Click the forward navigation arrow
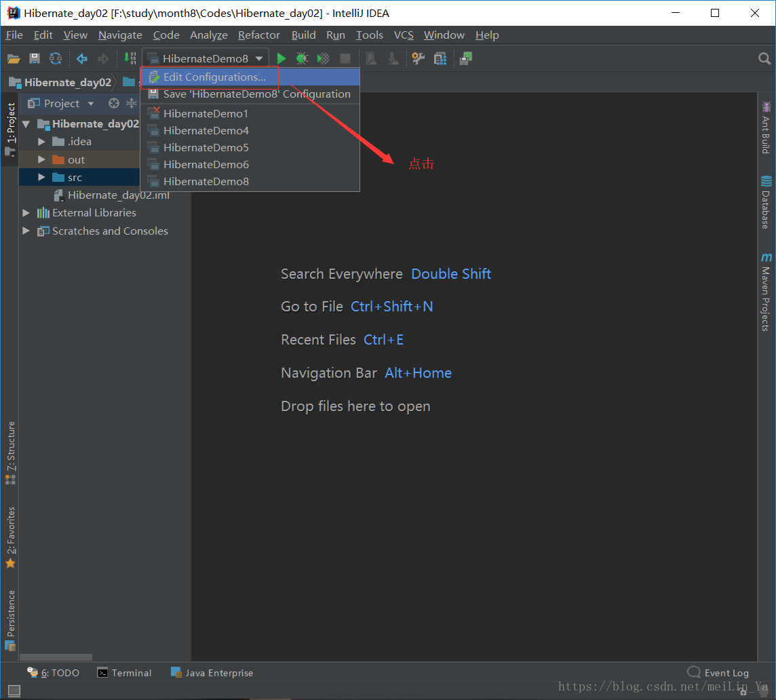Viewport: 776px width, 700px height. click(x=103, y=59)
